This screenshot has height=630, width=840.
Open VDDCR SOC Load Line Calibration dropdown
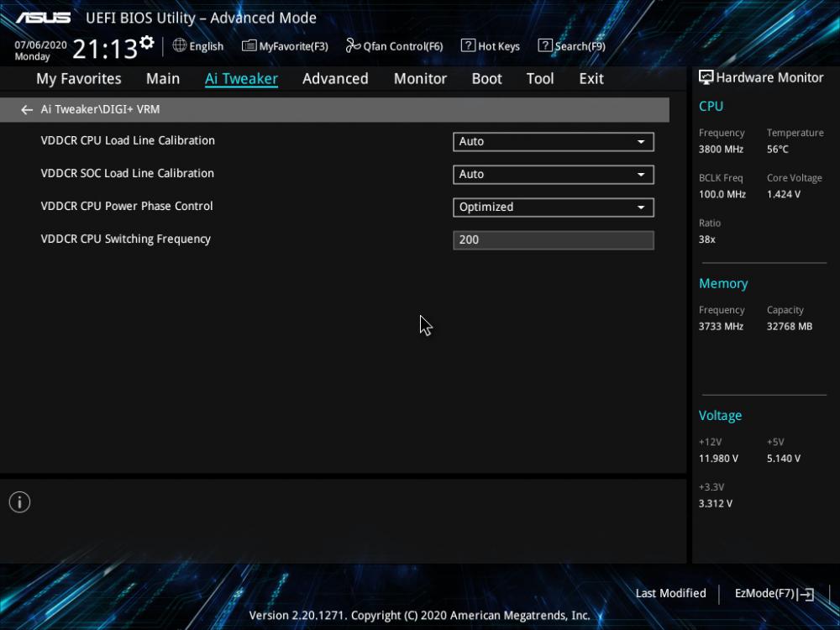(x=554, y=174)
